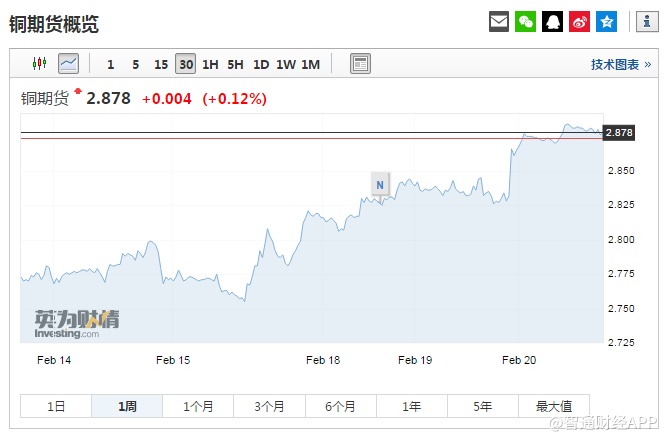Image resolution: width=667 pixels, height=442 pixels.
Task: Click the 铜期货概览 heading
Action: (x=54, y=24)
